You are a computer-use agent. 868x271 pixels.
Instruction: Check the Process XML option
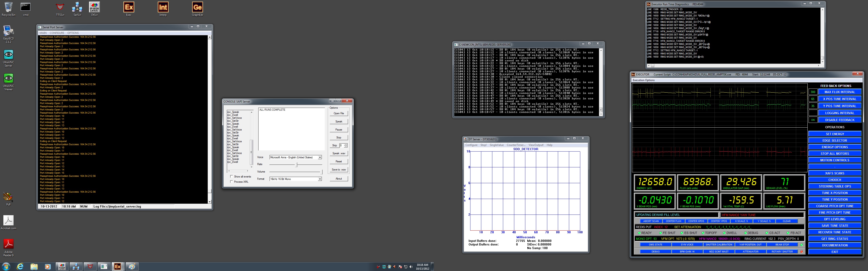[231, 181]
